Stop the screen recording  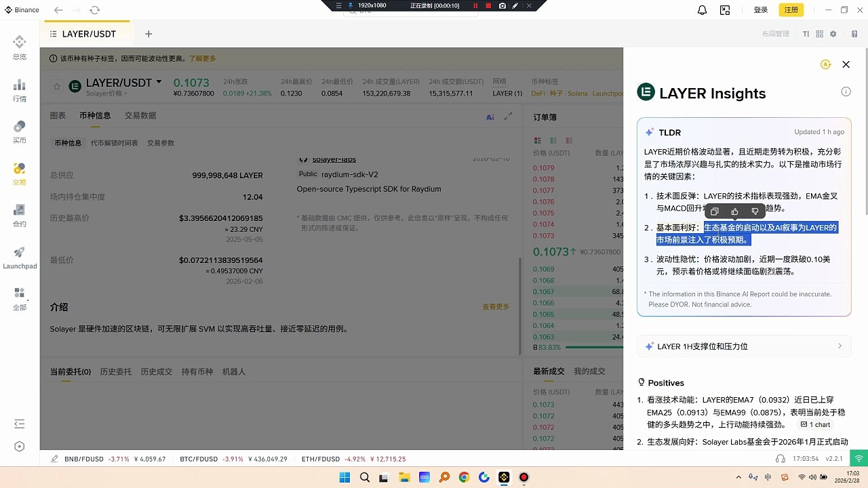click(x=488, y=5)
